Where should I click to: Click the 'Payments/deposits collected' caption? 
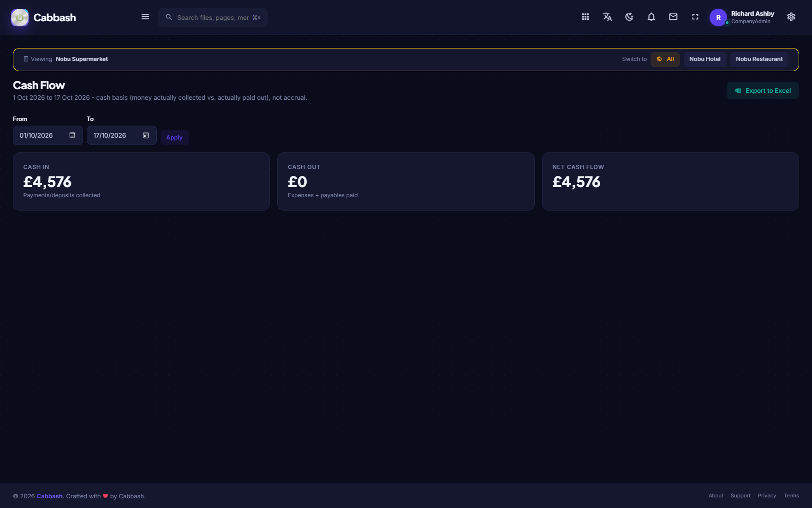click(x=62, y=195)
